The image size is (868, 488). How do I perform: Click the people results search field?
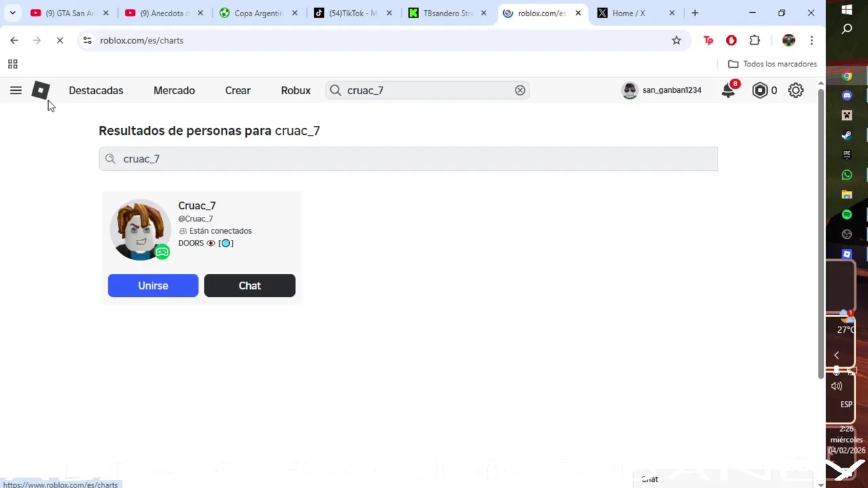point(408,159)
